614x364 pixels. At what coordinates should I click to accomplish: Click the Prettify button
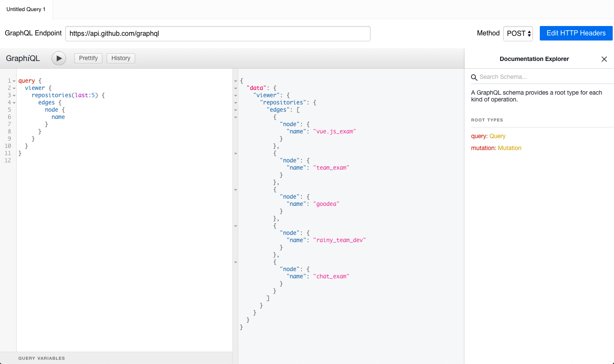(88, 58)
